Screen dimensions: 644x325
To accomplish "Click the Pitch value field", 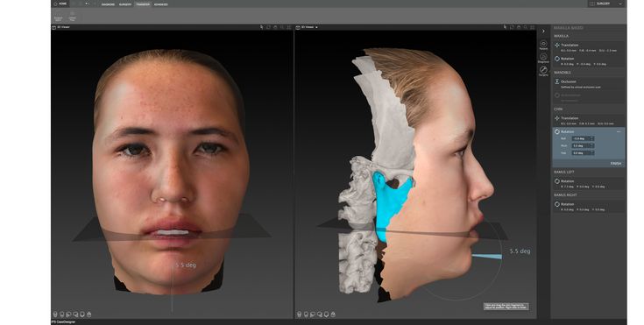I will [x=584, y=146].
